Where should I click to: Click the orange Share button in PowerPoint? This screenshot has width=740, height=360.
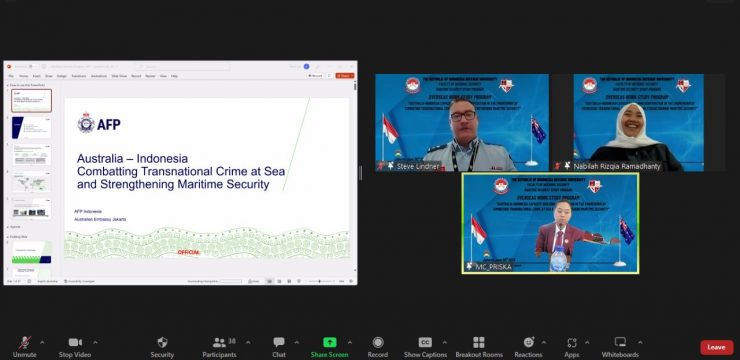coord(345,75)
